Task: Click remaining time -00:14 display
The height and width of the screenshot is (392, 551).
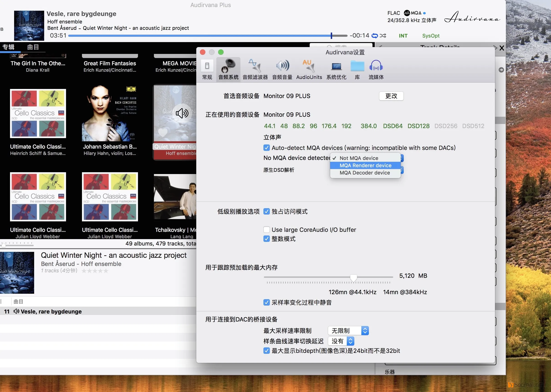Action: tap(360, 35)
